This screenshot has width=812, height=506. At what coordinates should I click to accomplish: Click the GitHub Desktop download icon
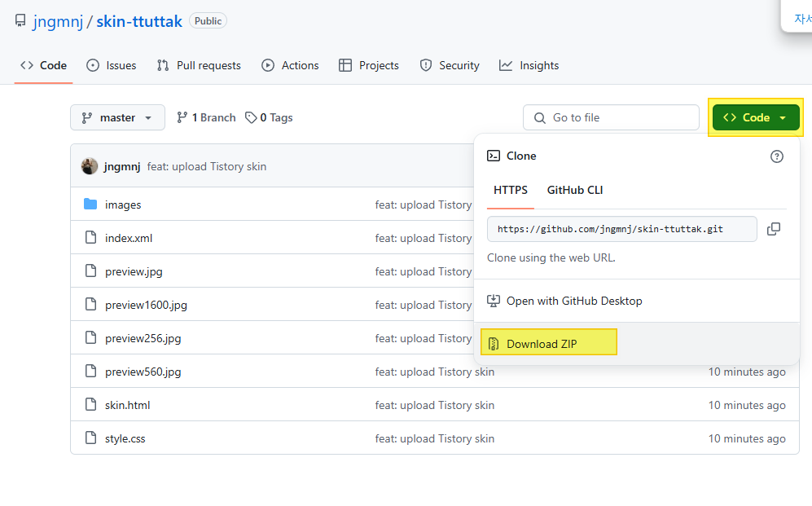point(494,301)
